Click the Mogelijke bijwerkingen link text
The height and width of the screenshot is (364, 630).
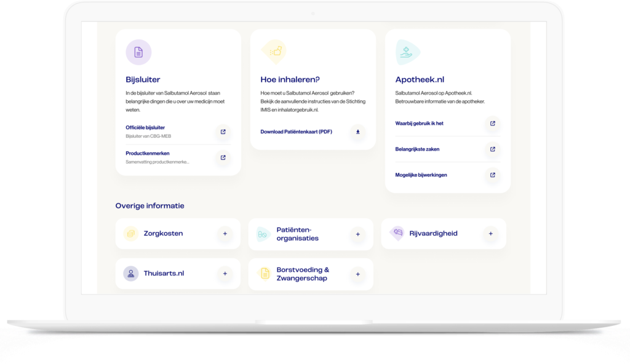coord(421,175)
